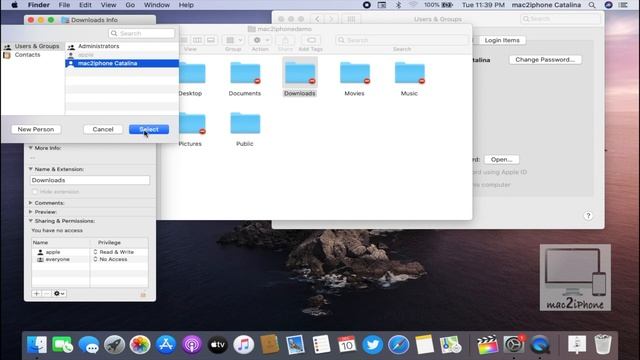Open Apple TV app in Dock
The width and height of the screenshot is (640, 360).
(x=218, y=345)
